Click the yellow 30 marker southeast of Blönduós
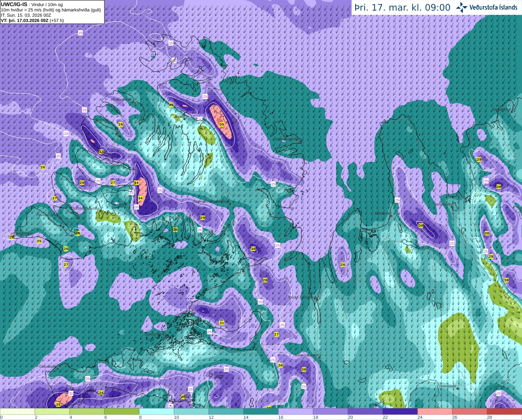This screenshot has height=420, width=522. point(420,225)
